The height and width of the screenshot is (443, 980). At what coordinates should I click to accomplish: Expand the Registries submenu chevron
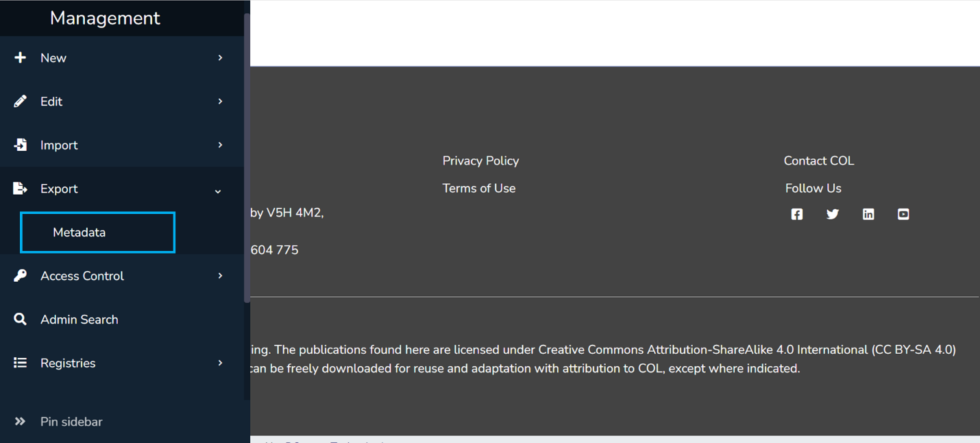point(219,363)
